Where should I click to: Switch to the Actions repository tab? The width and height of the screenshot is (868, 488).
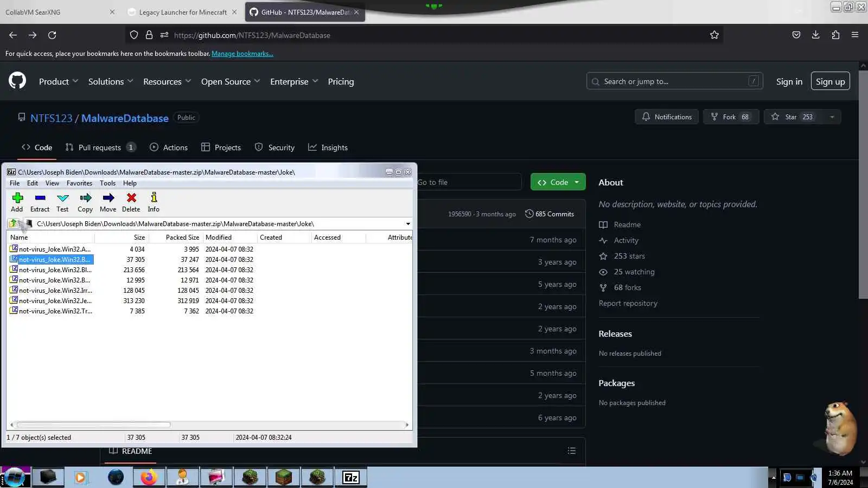[x=168, y=147]
